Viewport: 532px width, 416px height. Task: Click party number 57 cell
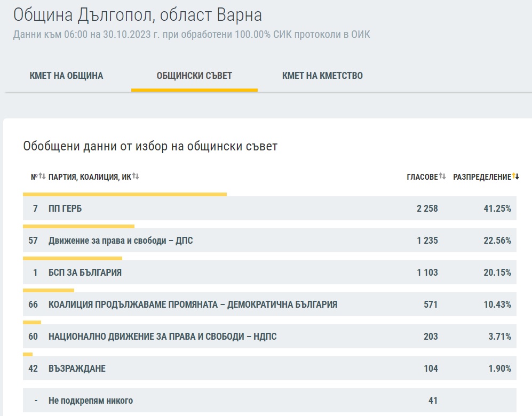(33, 241)
